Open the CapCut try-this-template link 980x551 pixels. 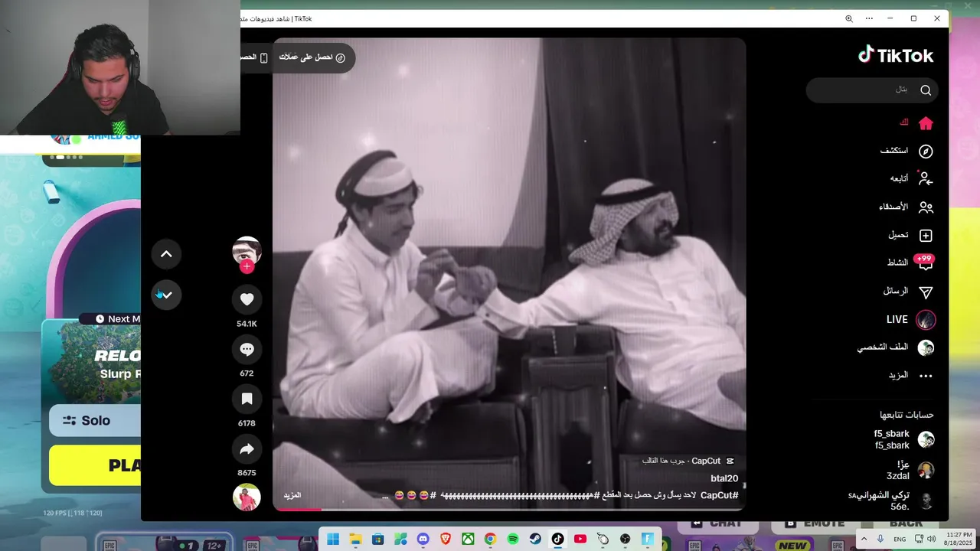pos(688,461)
